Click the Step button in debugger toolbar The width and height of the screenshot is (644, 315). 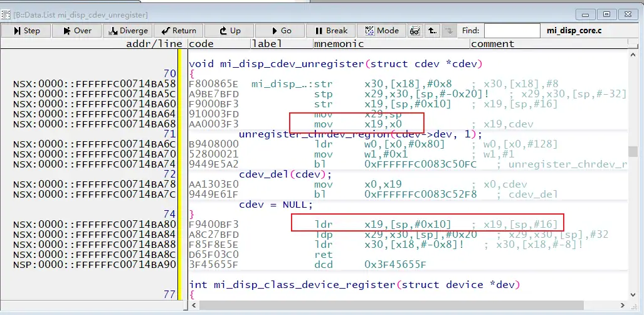[x=26, y=30]
